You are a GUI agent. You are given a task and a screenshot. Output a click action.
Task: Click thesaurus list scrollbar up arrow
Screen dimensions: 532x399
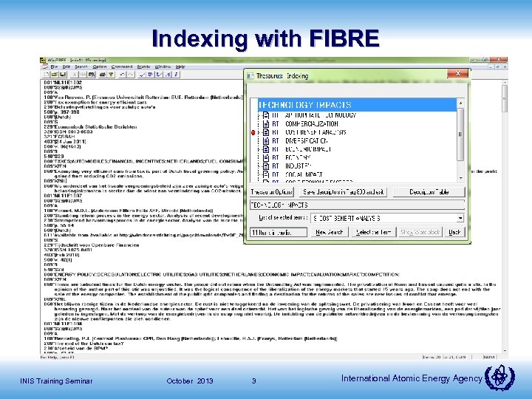pos(460,103)
